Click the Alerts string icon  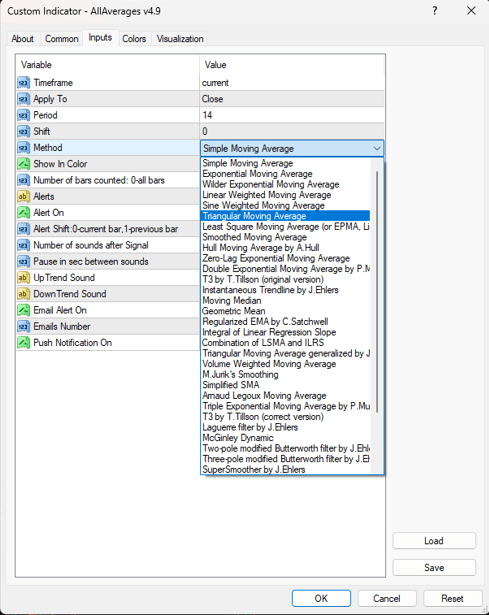[x=24, y=197]
